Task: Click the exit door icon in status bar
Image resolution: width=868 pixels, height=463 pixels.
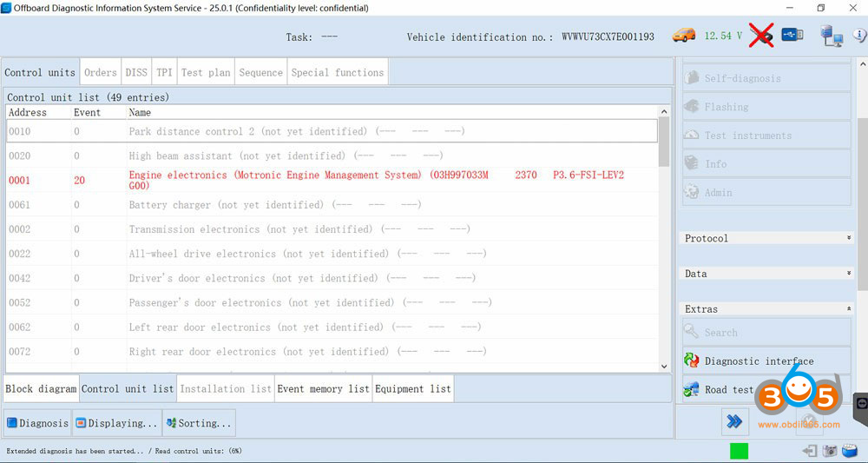Action: [810, 451]
